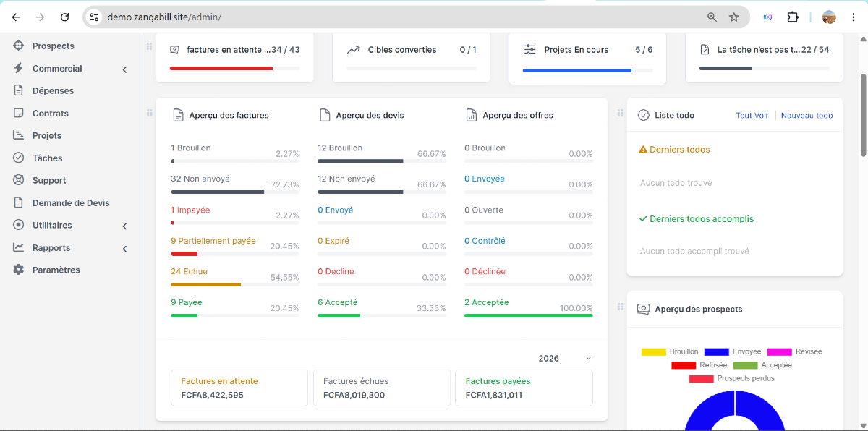868x431 pixels.
Task: Expand the Rapports submenu chevron
Action: coord(124,249)
